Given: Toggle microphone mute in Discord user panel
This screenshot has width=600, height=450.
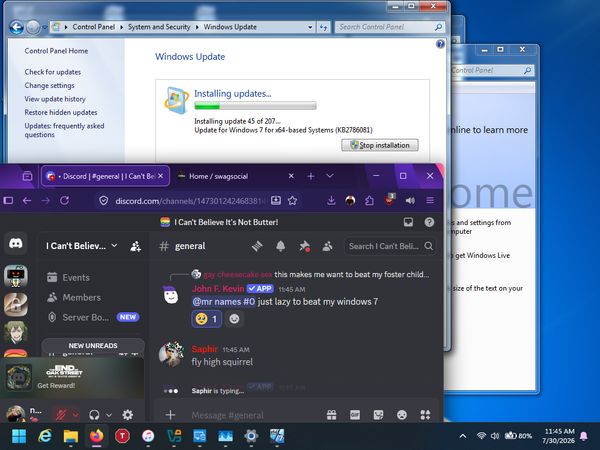Looking at the screenshot, I should [x=60, y=414].
